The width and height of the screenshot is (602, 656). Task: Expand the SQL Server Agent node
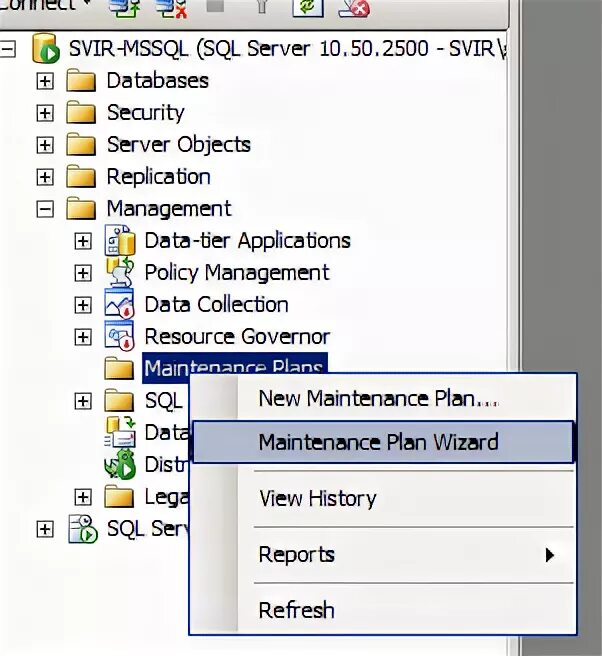45,529
